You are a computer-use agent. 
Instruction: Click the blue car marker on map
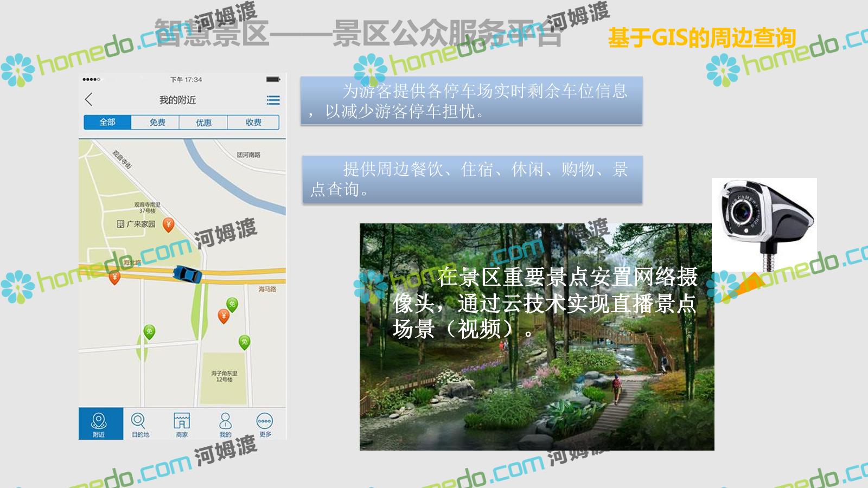coord(187,274)
